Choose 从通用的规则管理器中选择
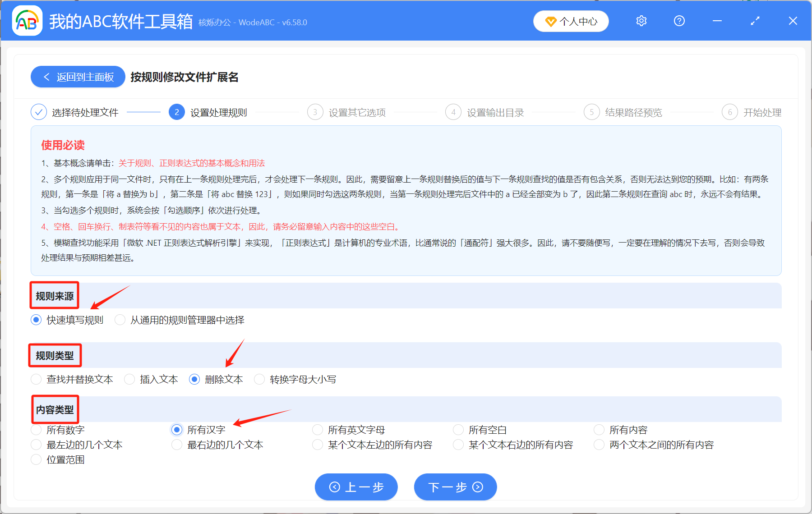The height and width of the screenshot is (514, 812). coord(120,320)
